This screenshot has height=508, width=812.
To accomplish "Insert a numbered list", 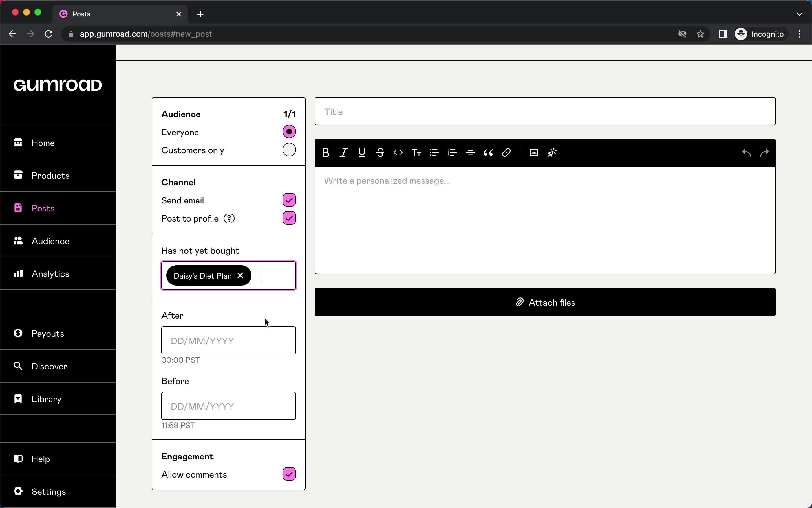I will (x=452, y=152).
